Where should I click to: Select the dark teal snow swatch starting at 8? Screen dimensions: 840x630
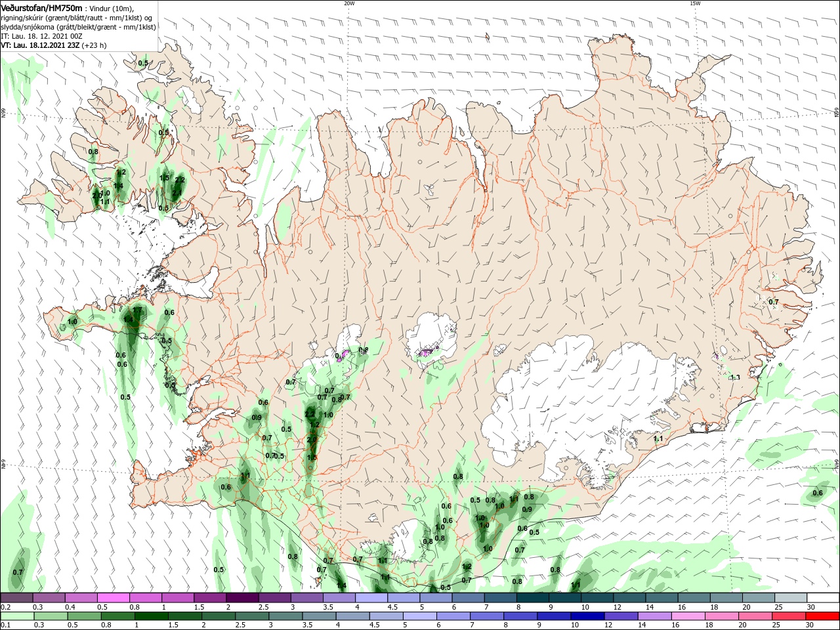click(x=532, y=598)
